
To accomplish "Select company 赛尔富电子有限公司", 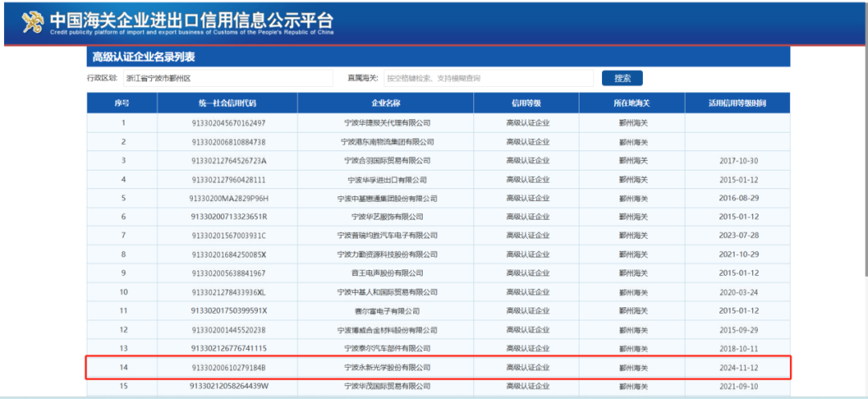I will (x=386, y=311).
